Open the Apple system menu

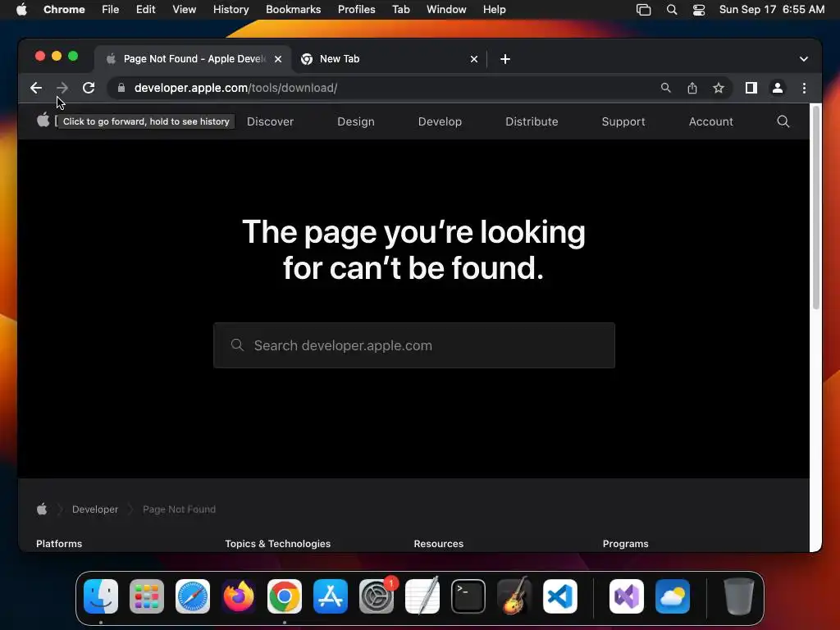[x=21, y=10]
